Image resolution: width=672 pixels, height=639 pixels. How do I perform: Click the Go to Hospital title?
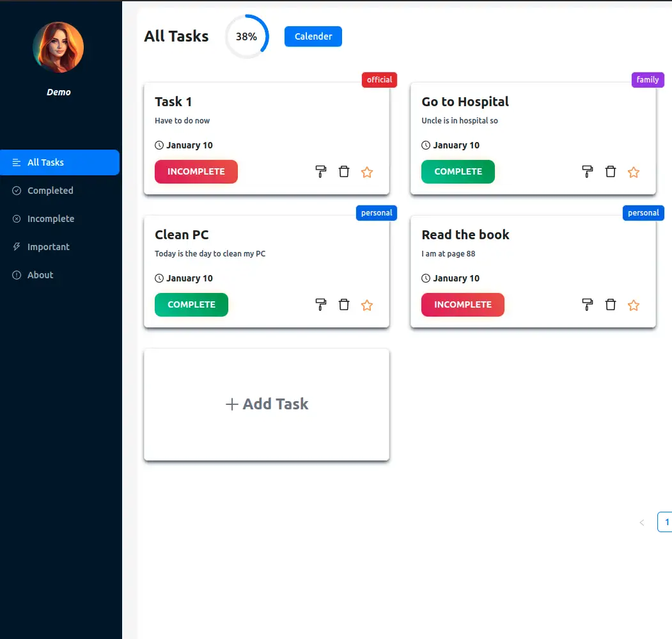tap(465, 102)
